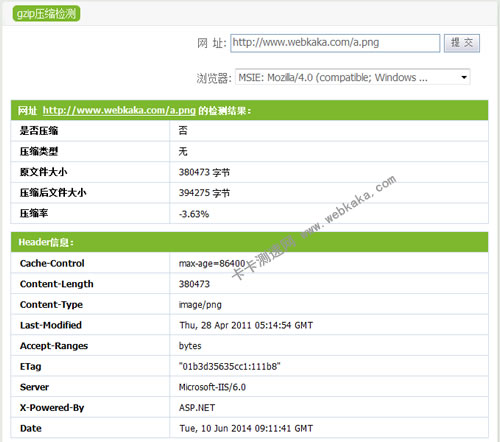
Task: Select the Accept-Ranges label
Action: click(x=54, y=346)
